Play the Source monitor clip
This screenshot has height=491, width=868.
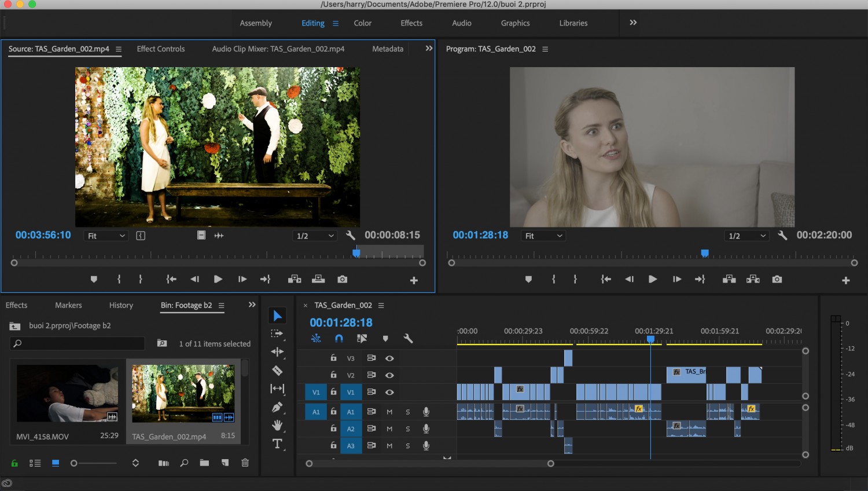(x=218, y=279)
